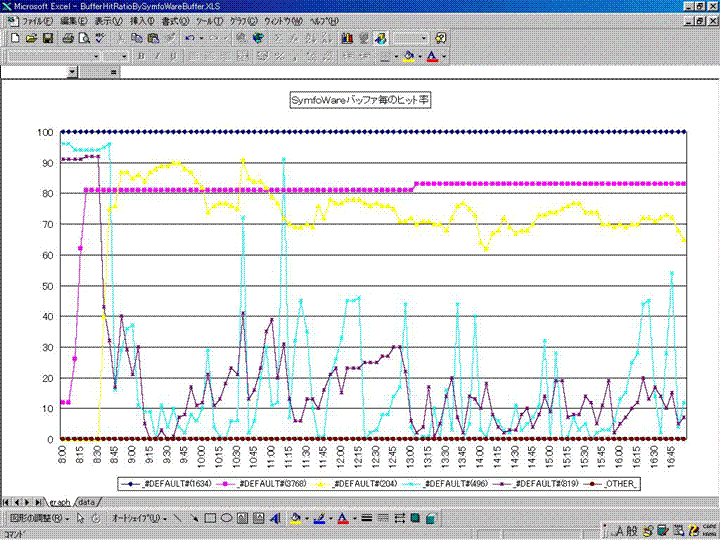Screen dimensions: 720x540
Task: Click the Print icon
Action: (x=68, y=38)
